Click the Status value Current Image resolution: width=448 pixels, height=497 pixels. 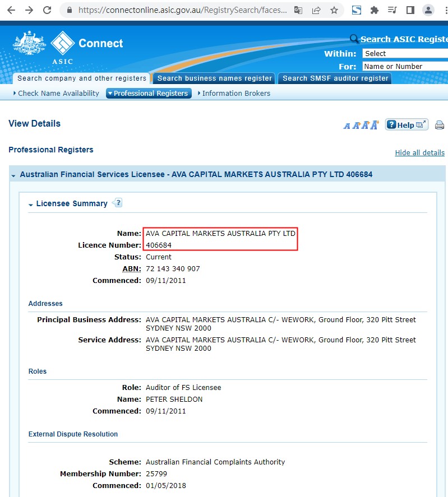[x=159, y=257]
